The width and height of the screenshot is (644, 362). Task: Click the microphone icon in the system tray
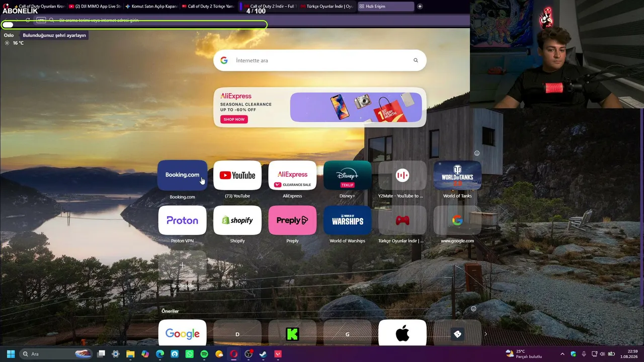click(584, 354)
